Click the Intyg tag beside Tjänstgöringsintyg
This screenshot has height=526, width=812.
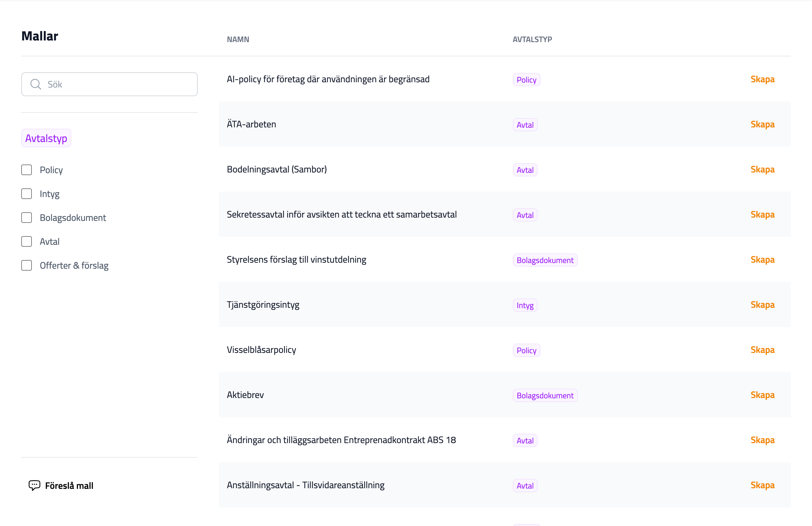(525, 305)
